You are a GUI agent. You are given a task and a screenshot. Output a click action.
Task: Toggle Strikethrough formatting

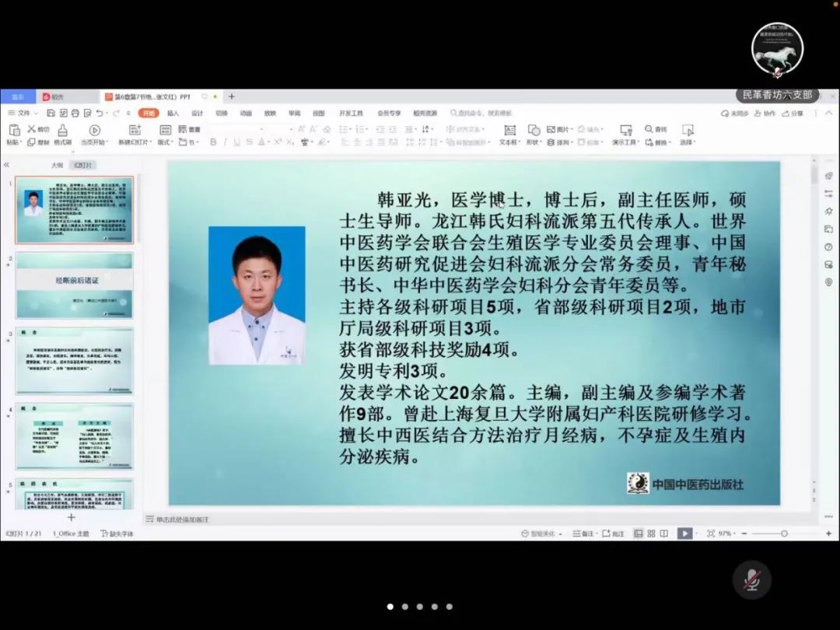coord(249,142)
